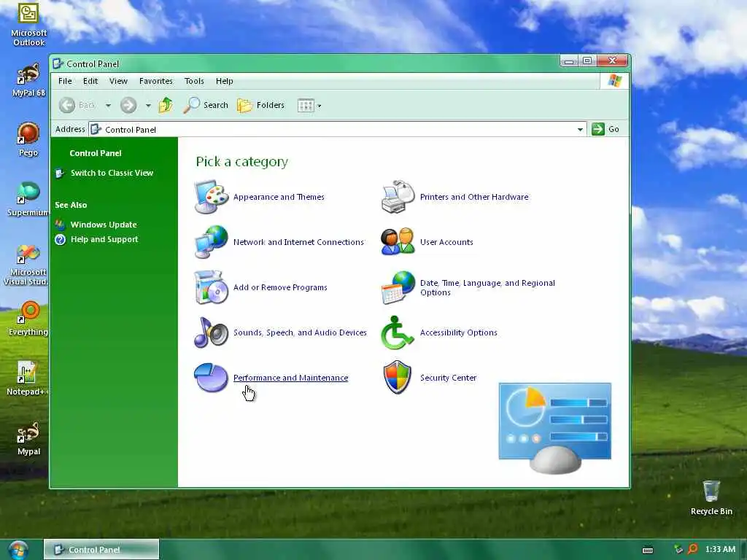The height and width of the screenshot is (560, 747).
Task: Click the Date, Time, Language calendar globe icon
Action: pyautogui.click(x=398, y=287)
